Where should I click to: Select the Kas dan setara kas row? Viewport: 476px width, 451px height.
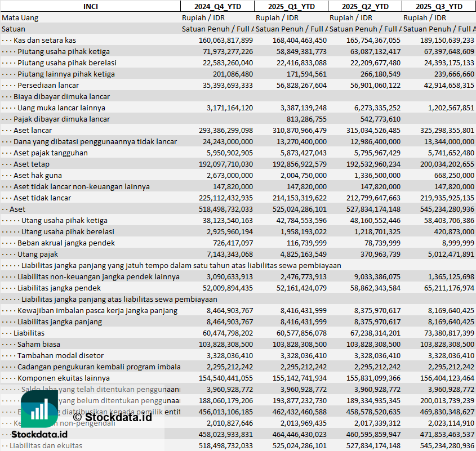[45, 40]
